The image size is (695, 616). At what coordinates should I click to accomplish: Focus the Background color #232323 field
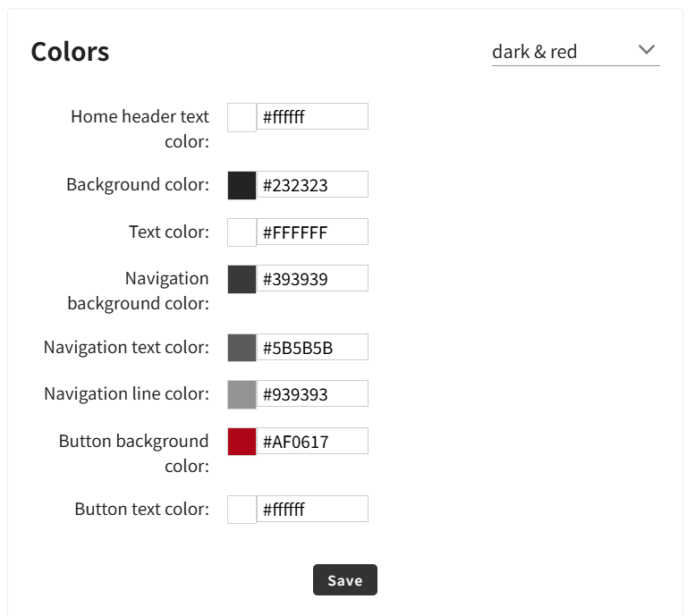point(312,185)
